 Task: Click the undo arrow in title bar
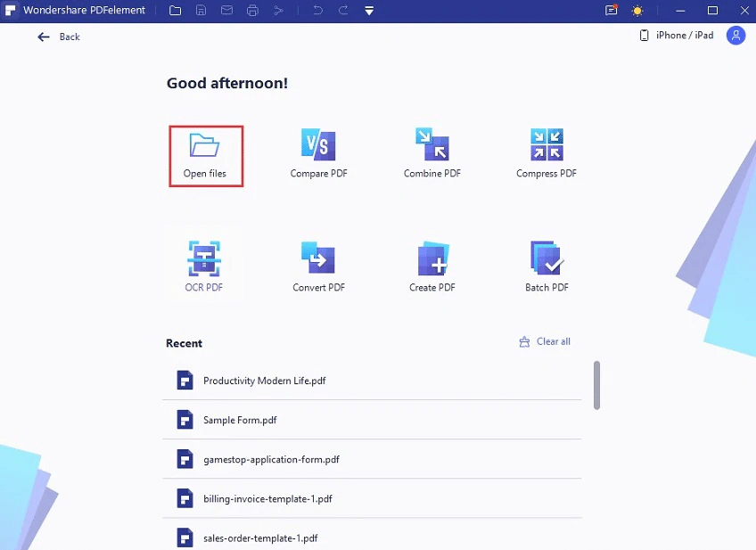[x=317, y=10]
